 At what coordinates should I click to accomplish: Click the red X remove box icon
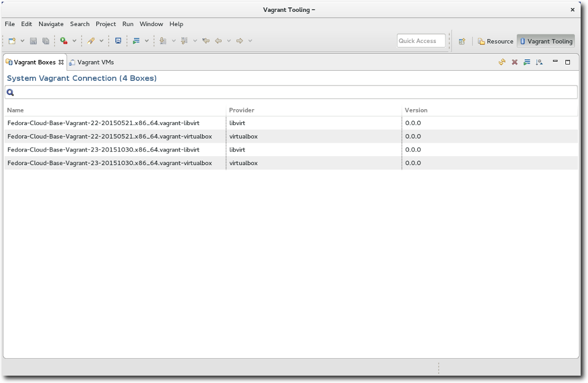coord(514,62)
